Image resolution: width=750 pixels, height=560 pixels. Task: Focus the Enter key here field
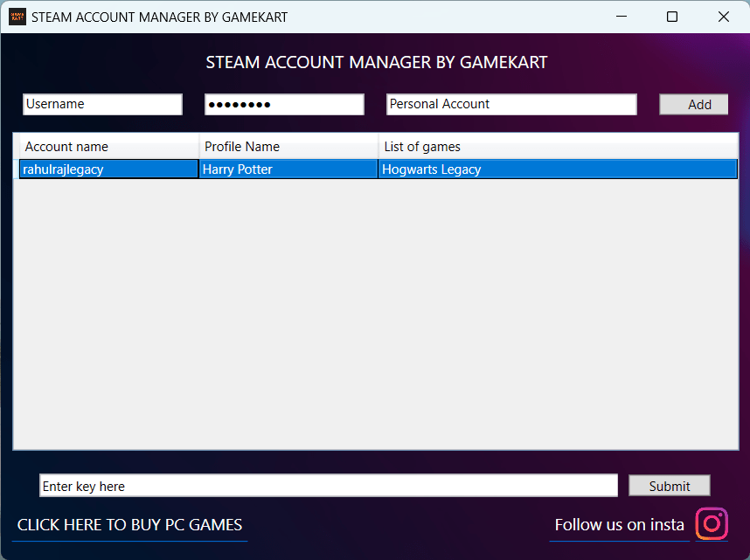[329, 486]
